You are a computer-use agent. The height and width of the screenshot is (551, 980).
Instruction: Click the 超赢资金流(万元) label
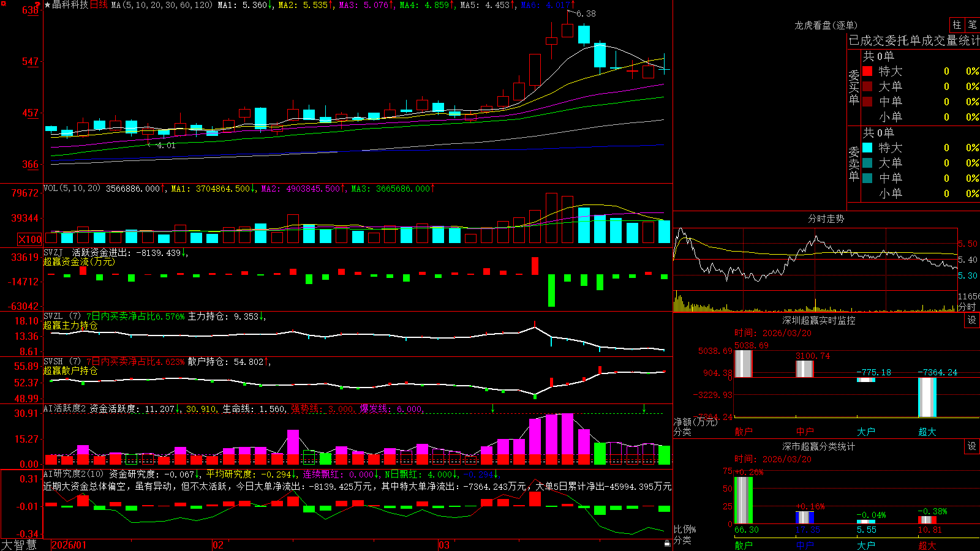point(79,261)
